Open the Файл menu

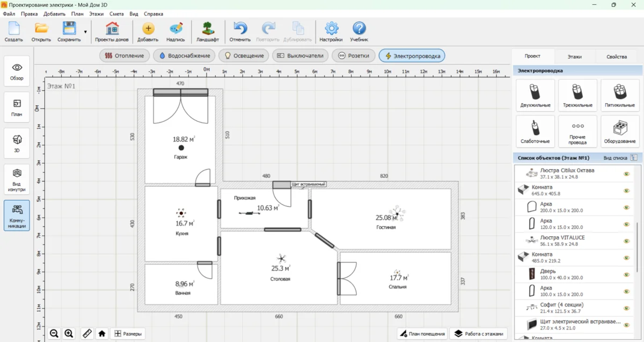point(9,14)
